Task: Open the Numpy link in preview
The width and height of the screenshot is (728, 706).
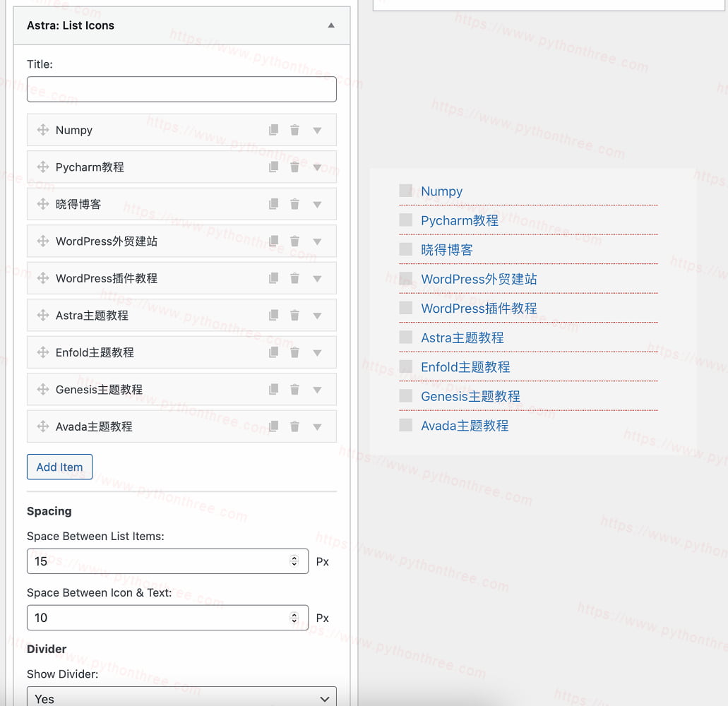Action: pyautogui.click(x=441, y=191)
